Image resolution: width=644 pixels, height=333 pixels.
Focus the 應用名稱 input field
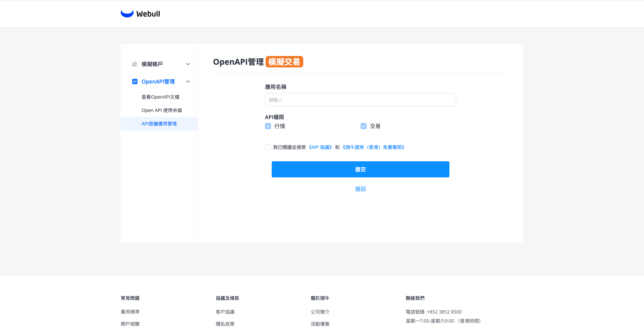[x=361, y=100]
